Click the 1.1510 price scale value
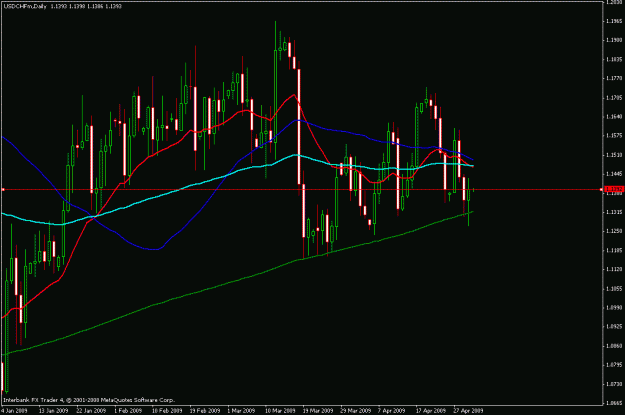Image resolution: width=625 pixels, height=415 pixels. [x=614, y=155]
